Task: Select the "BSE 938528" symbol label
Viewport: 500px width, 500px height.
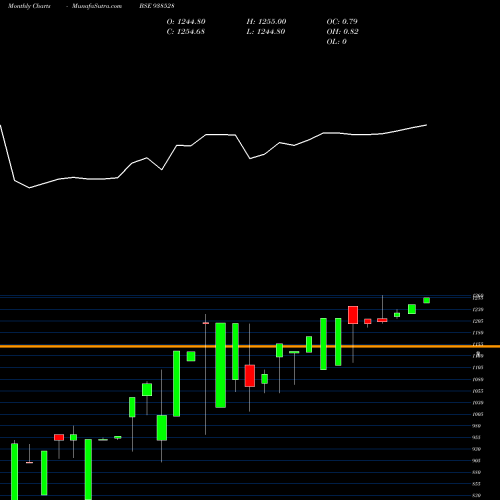Action: point(157,6)
